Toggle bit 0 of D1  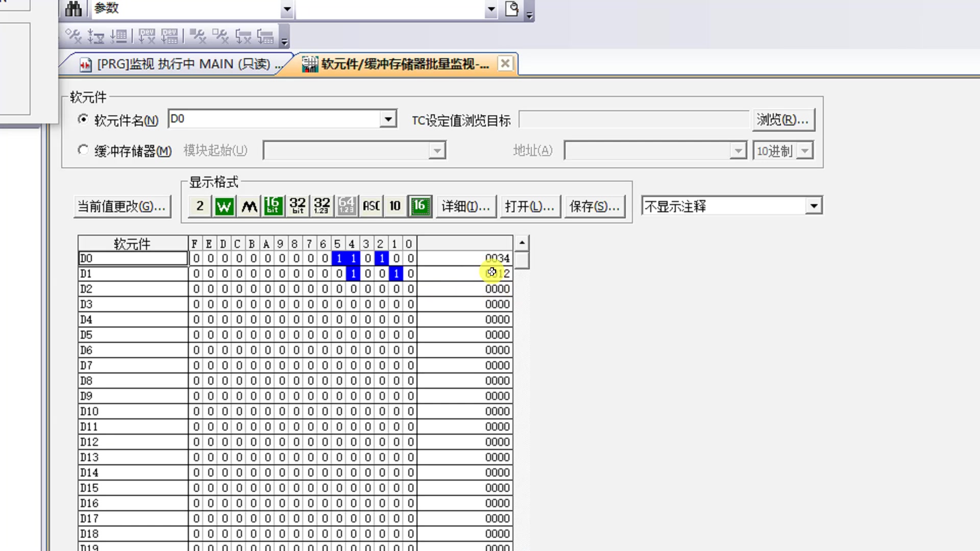tap(410, 274)
